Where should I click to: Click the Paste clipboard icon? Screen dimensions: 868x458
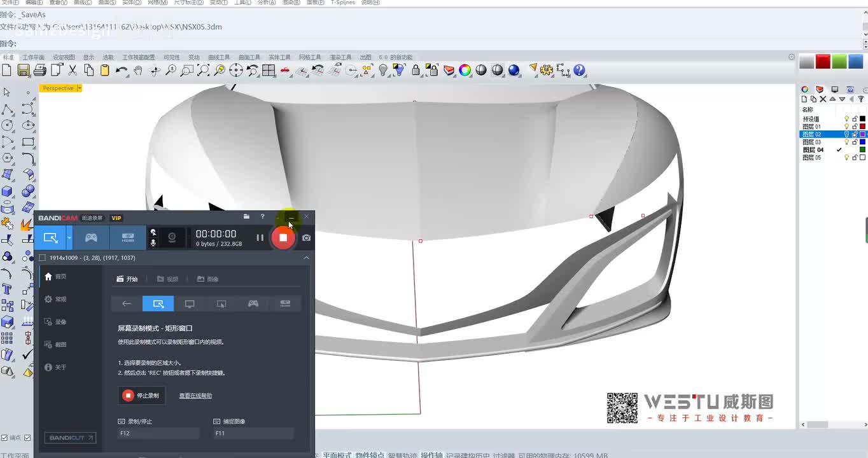105,71
